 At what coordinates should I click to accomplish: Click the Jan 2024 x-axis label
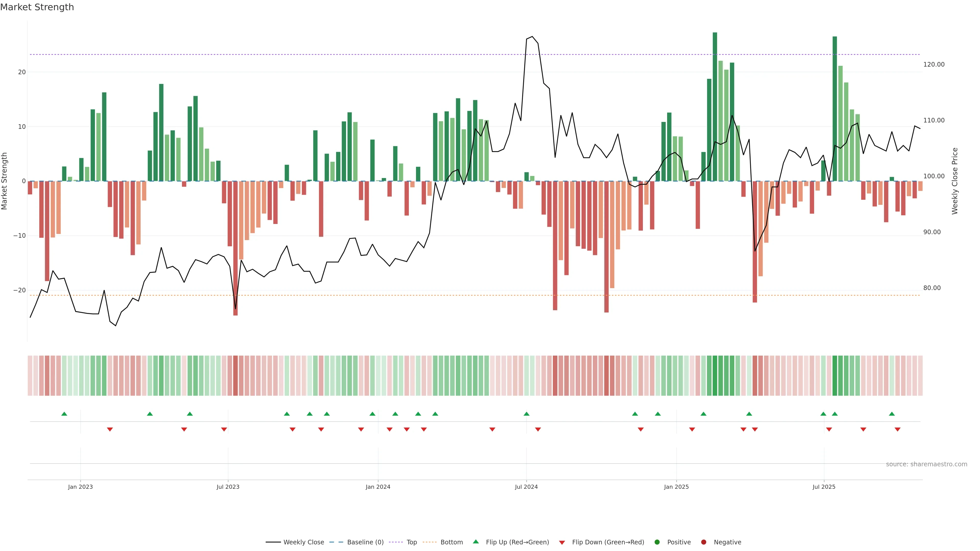point(378,487)
